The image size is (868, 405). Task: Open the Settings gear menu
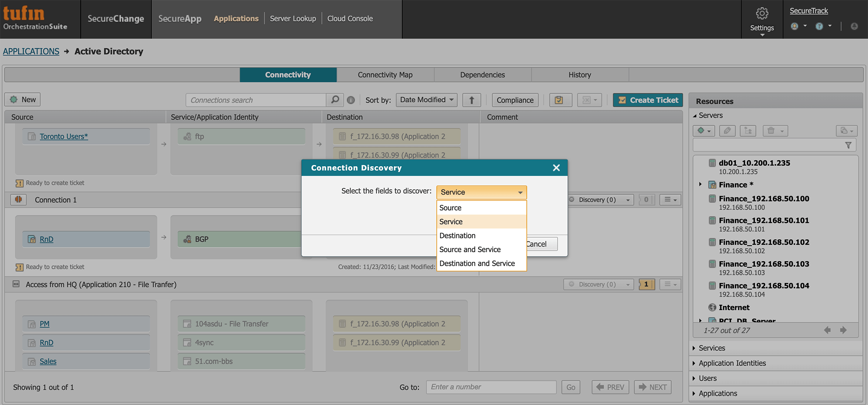coord(762,20)
